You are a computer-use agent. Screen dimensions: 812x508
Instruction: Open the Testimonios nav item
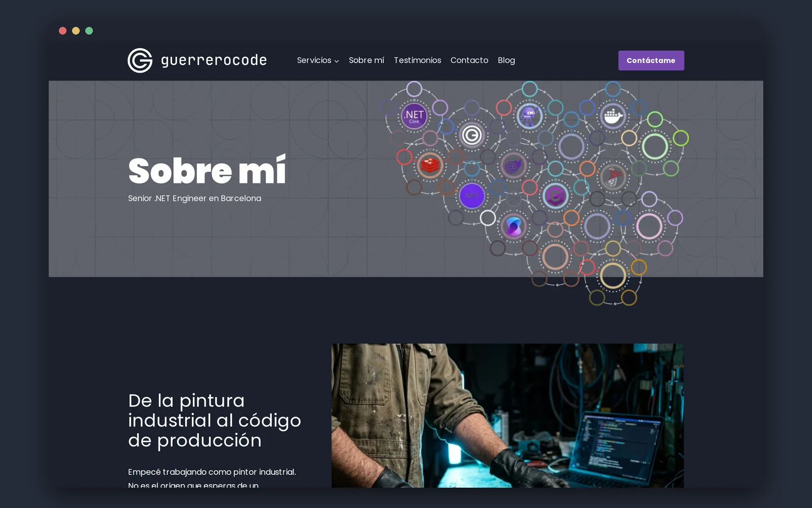click(418, 60)
